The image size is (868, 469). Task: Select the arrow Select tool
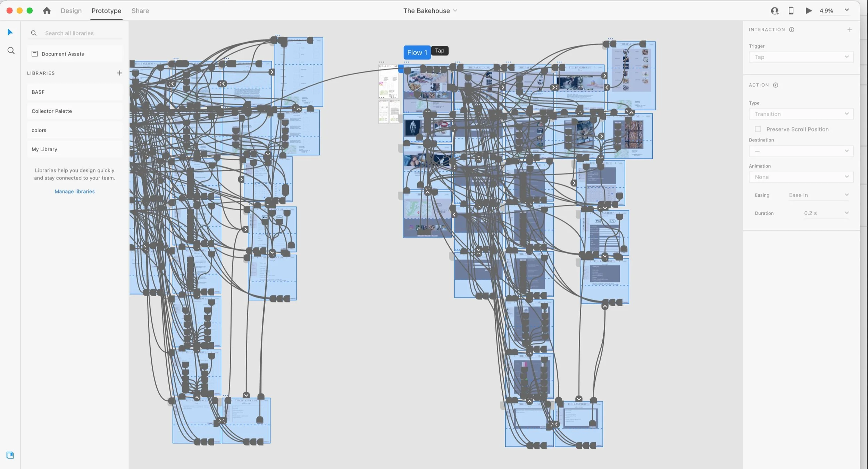(10, 32)
